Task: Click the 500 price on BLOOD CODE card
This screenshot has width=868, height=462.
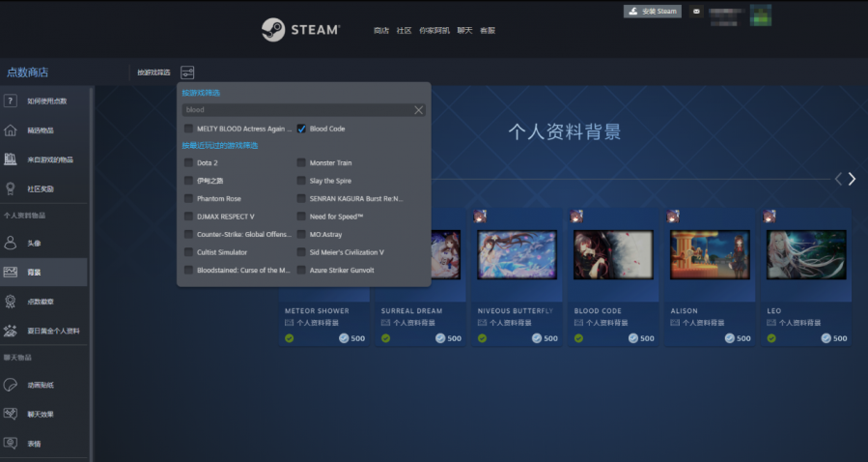Action: pyautogui.click(x=647, y=338)
